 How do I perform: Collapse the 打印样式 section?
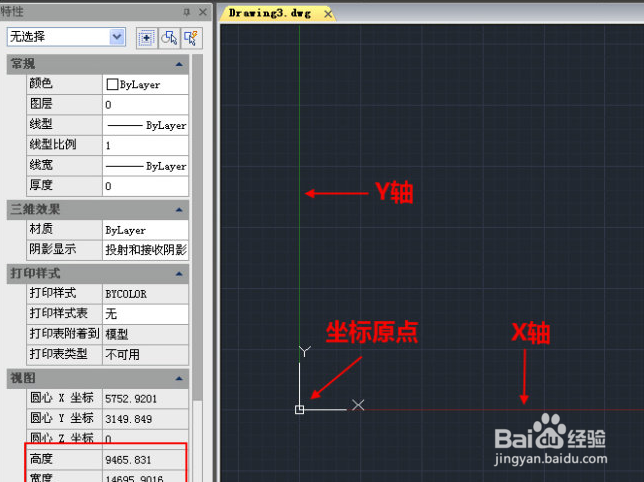coord(179,273)
